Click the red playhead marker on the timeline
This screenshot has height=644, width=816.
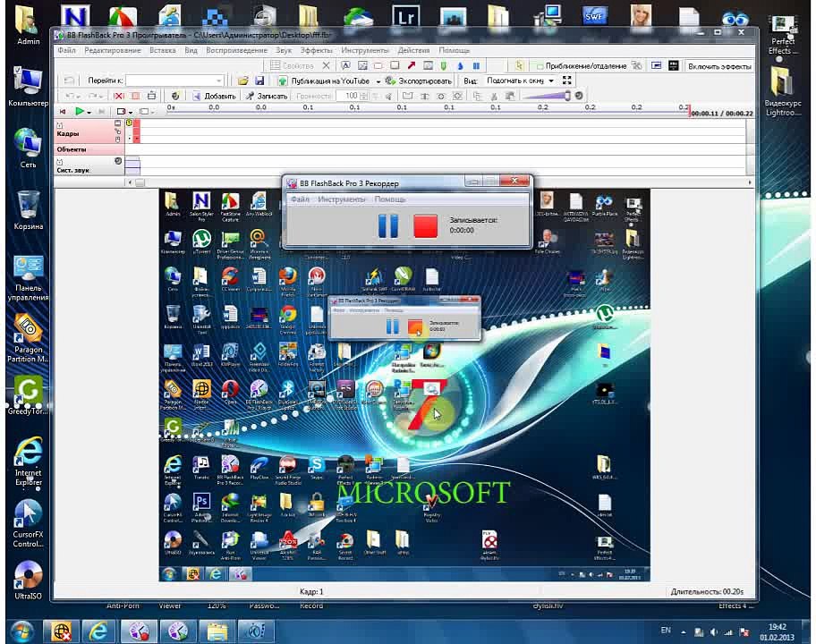(x=690, y=111)
